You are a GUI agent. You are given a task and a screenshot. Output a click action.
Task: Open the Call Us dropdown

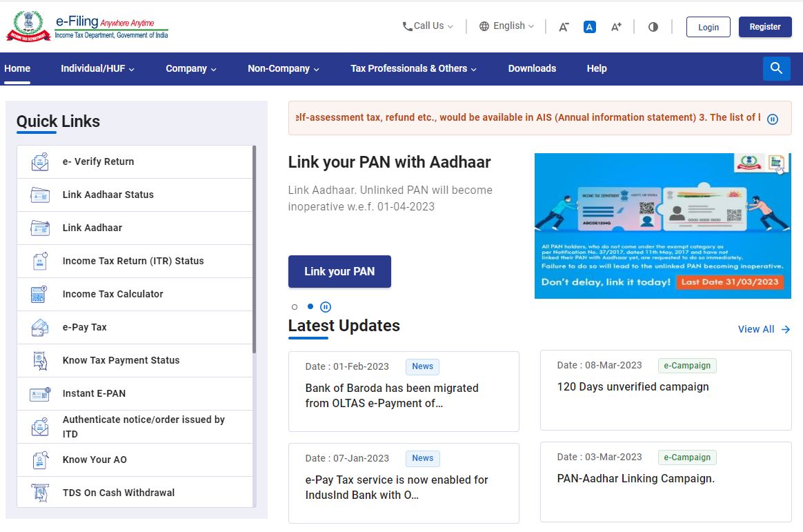(x=427, y=26)
